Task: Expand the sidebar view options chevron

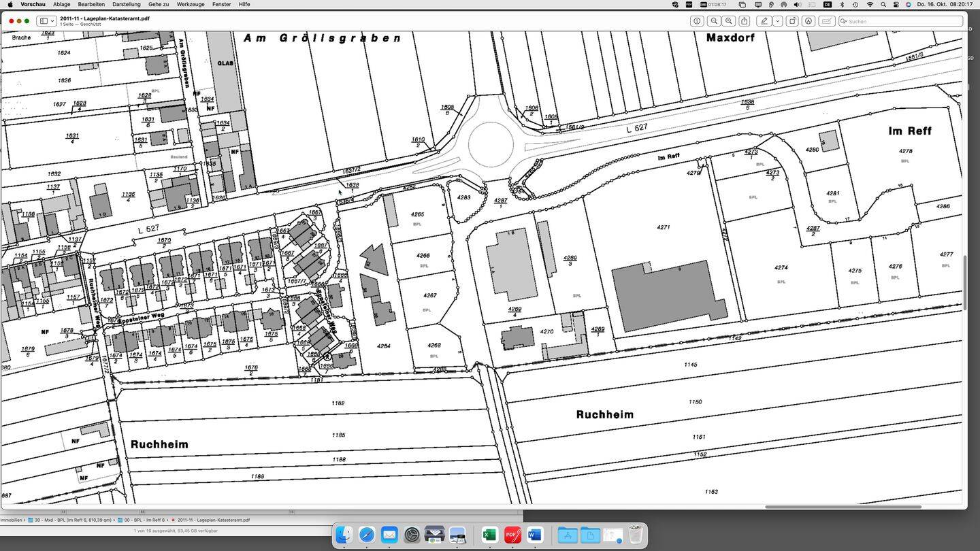Action: (x=52, y=21)
